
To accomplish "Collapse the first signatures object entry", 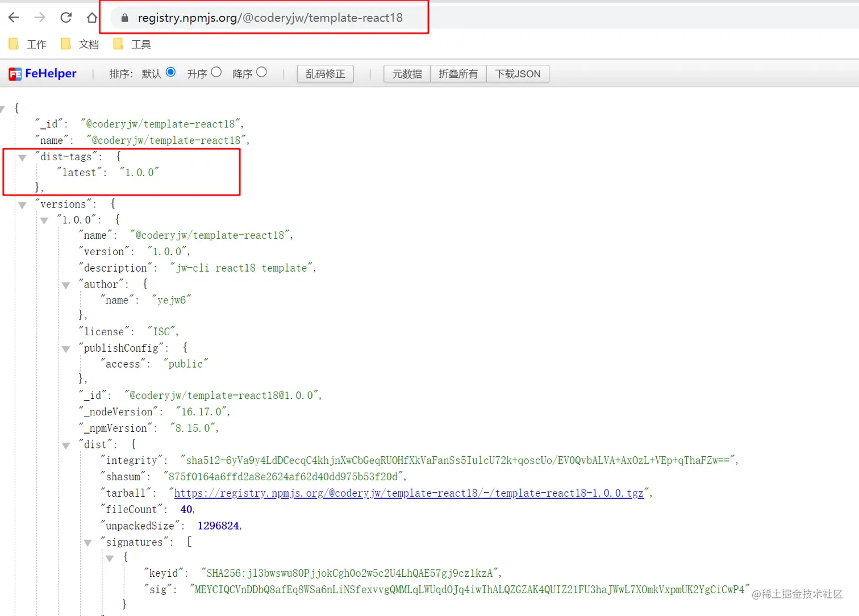I will tap(110, 559).
